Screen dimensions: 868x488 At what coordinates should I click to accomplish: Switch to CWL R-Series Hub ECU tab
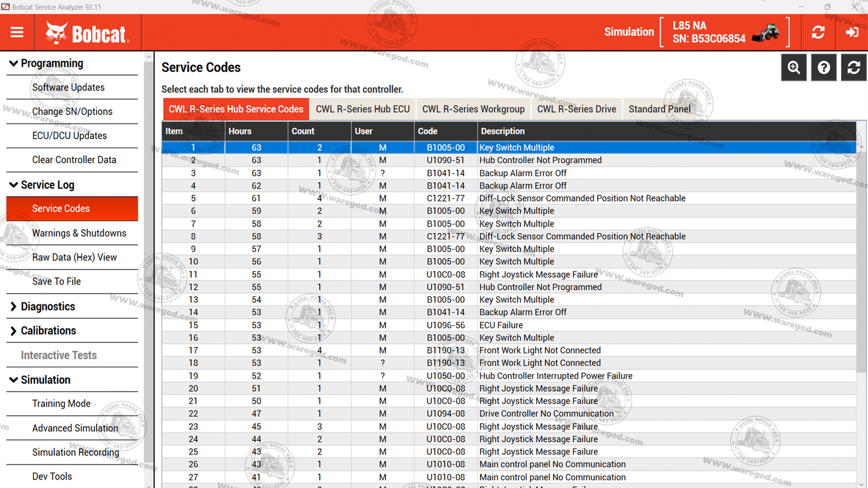[363, 109]
